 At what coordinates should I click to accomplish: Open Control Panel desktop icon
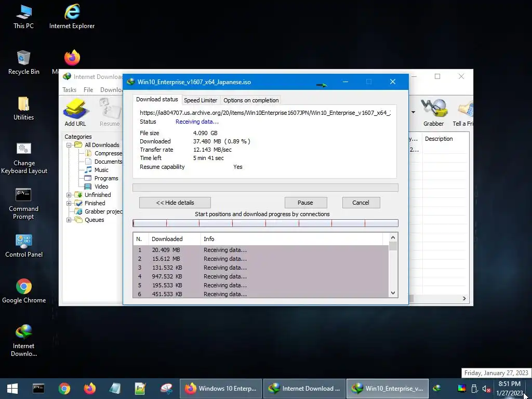click(24, 246)
